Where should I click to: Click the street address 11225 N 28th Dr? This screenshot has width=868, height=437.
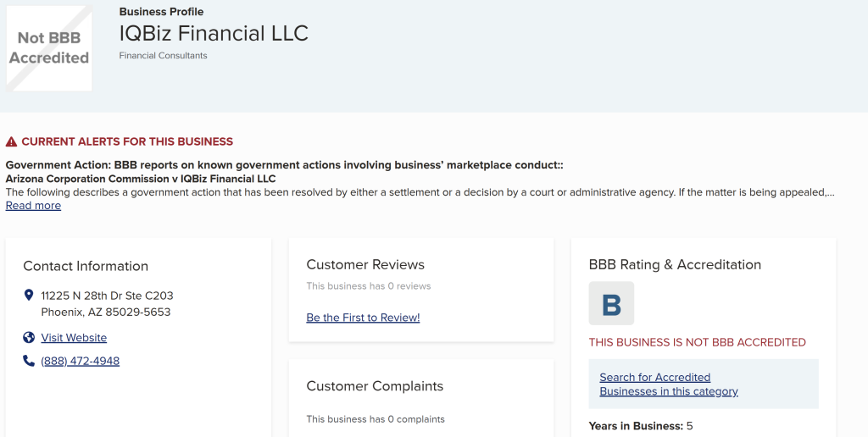(x=108, y=296)
